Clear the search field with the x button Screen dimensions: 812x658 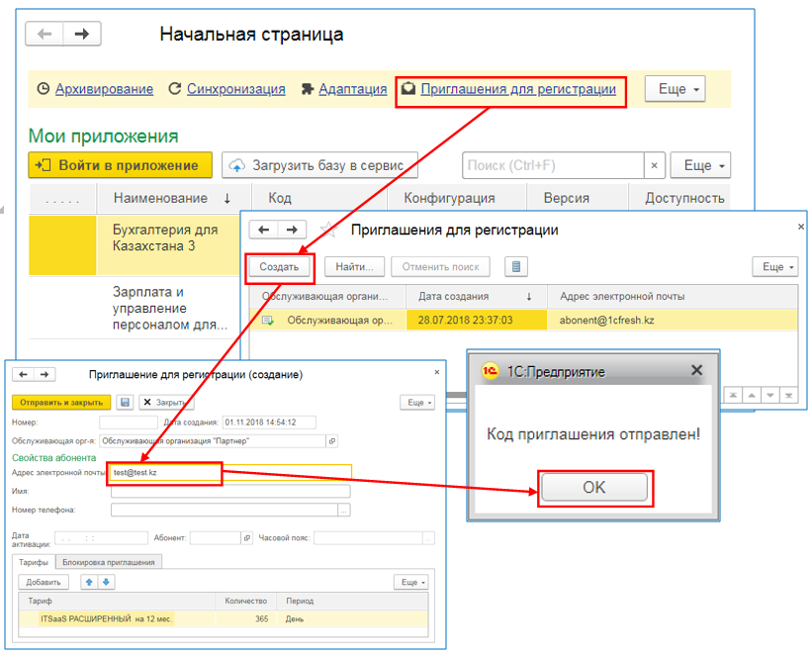click(654, 165)
